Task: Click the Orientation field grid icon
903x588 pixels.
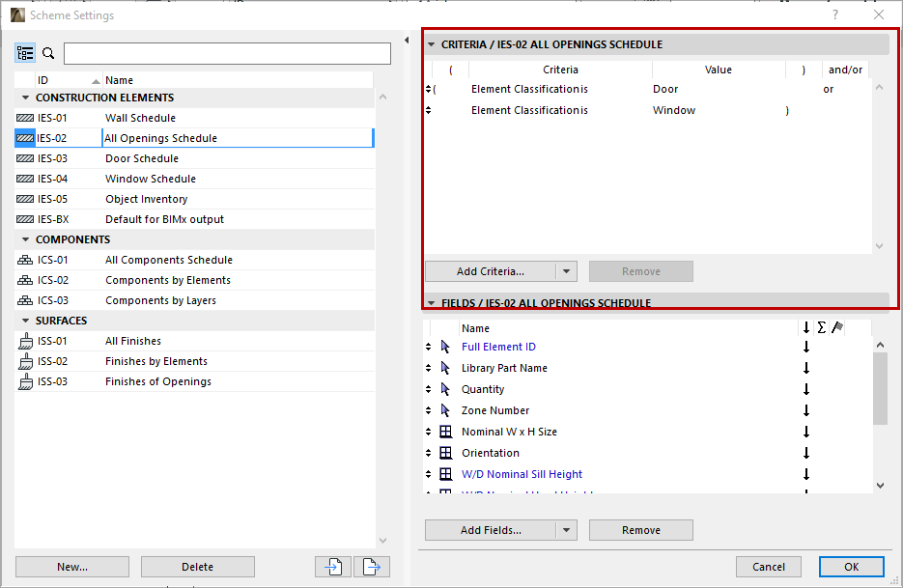Action: (x=445, y=453)
